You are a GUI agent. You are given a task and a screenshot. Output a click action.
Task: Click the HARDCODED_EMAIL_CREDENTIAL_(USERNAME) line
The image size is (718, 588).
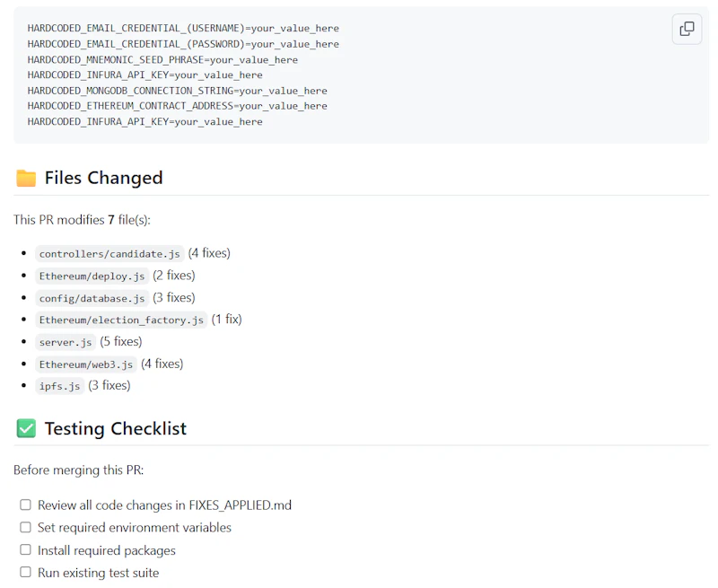[x=183, y=29]
